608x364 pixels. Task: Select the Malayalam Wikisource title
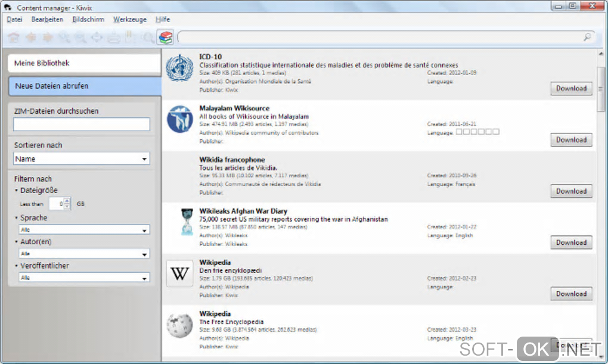(234, 108)
